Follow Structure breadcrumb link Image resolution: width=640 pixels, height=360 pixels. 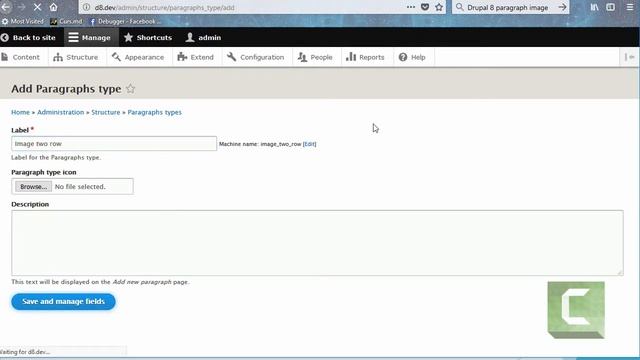pyautogui.click(x=106, y=112)
